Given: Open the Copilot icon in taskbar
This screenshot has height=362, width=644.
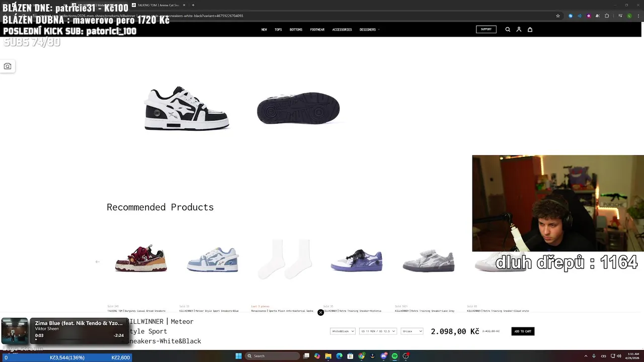Looking at the screenshot, I should pos(317,356).
